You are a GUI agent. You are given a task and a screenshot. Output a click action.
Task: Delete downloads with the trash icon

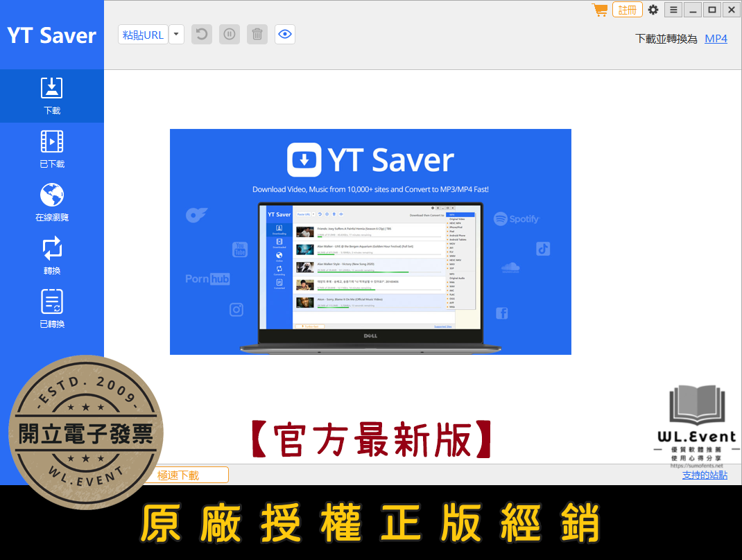click(x=257, y=35)
